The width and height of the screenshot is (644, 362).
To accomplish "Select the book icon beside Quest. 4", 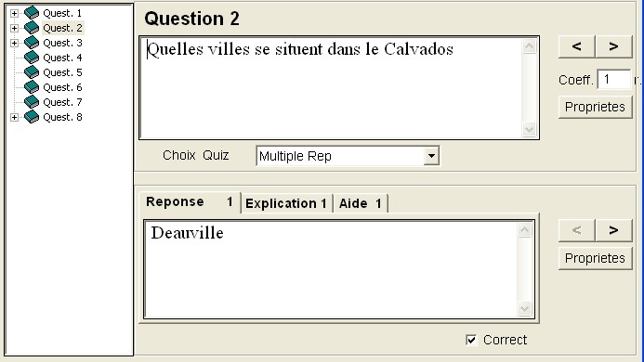I will [32, 58].
